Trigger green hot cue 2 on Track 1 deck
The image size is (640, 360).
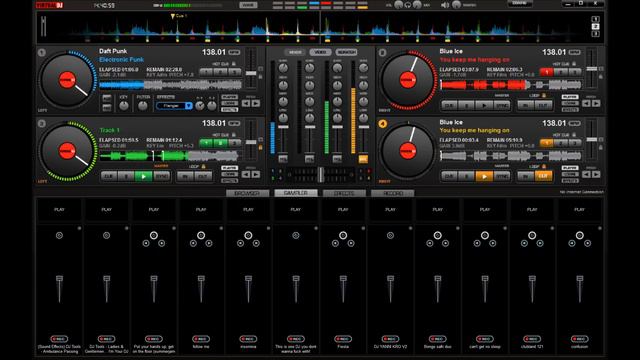pyautogui.click(x=220, y=143)
